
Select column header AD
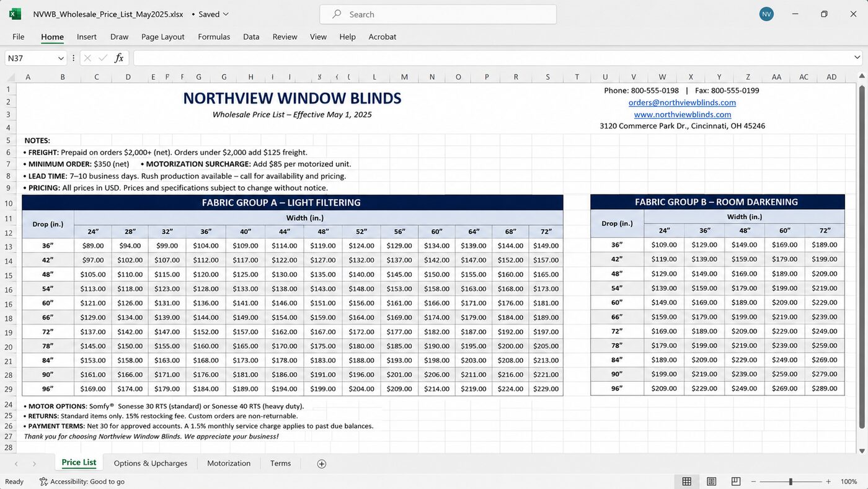click(831, 77)
